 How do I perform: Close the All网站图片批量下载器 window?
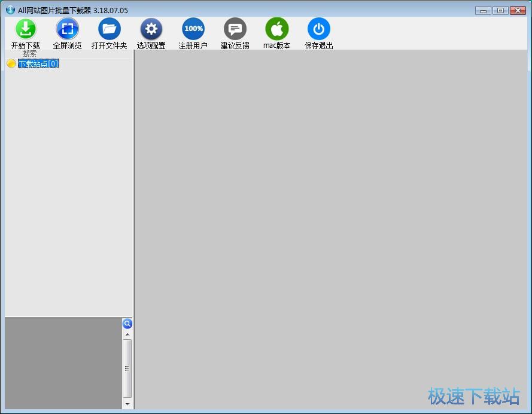518,11
